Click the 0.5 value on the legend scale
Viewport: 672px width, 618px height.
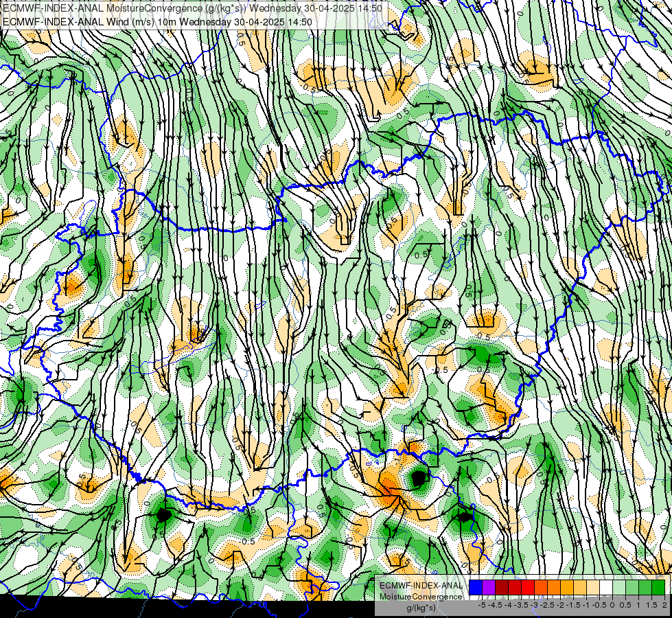626,605
